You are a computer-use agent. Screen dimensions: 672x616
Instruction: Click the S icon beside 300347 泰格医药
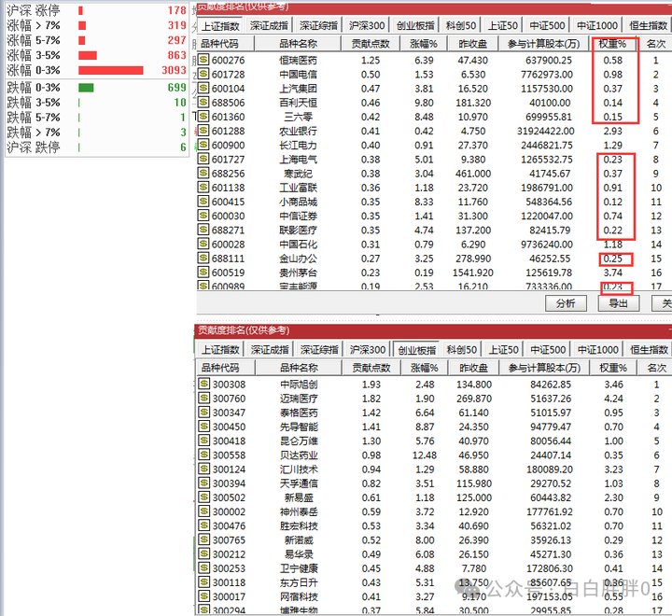click(204, 412)
